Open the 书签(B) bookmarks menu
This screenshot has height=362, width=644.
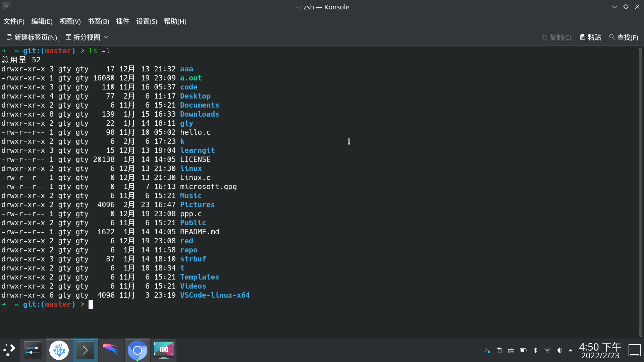[98, 21]
